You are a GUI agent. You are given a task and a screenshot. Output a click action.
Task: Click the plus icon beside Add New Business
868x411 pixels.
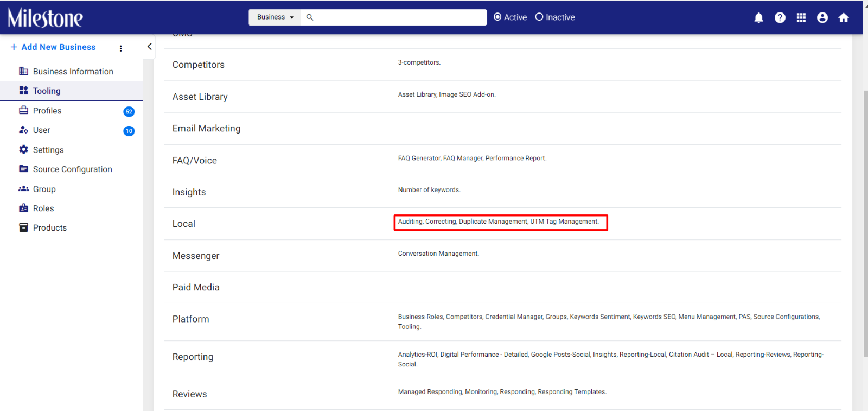pyautogui.click(x=14, y=47)
